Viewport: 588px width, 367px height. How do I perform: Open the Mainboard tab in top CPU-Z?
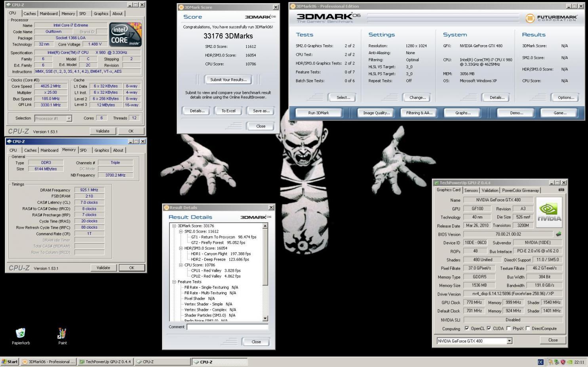[49, 13]
